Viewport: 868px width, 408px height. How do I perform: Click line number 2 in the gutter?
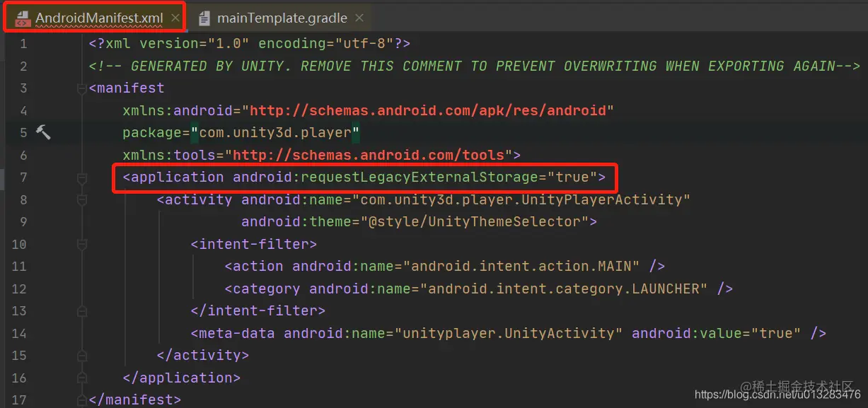(23, 66)
